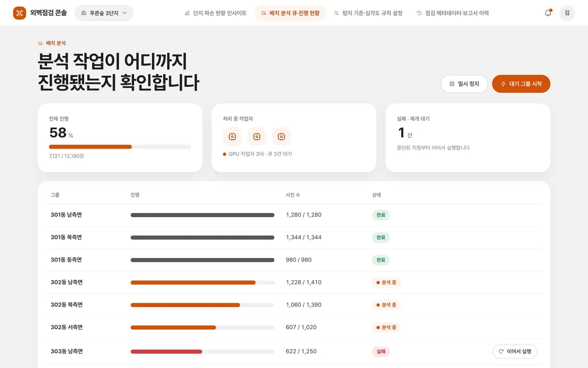The width and height of the screenshot is (588, 368).
Task: Click the 완료 badge for 301동 동측면
Action: (381, 260)
